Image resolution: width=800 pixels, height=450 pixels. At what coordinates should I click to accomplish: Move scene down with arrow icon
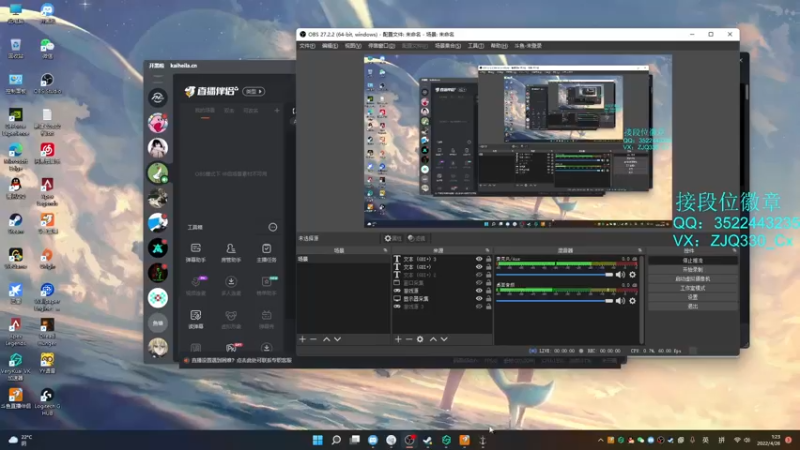pos(337,339)
